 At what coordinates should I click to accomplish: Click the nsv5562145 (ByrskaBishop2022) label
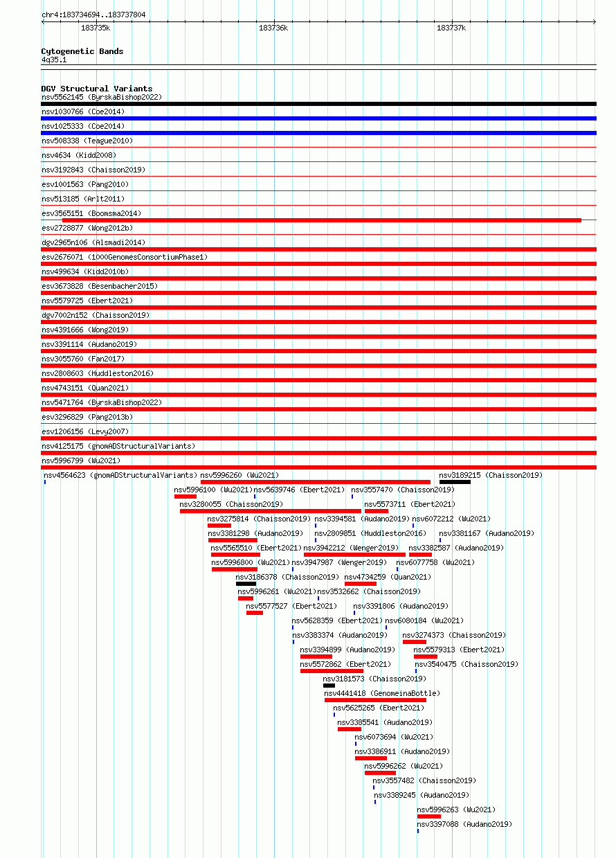101,98
